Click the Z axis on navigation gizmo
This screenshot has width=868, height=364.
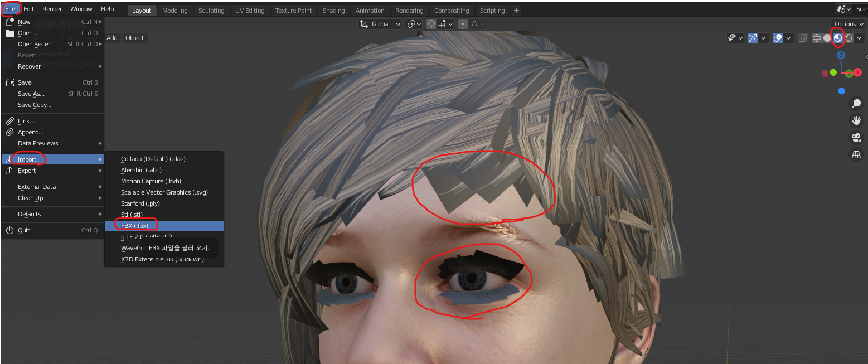(x=841, y=55)
